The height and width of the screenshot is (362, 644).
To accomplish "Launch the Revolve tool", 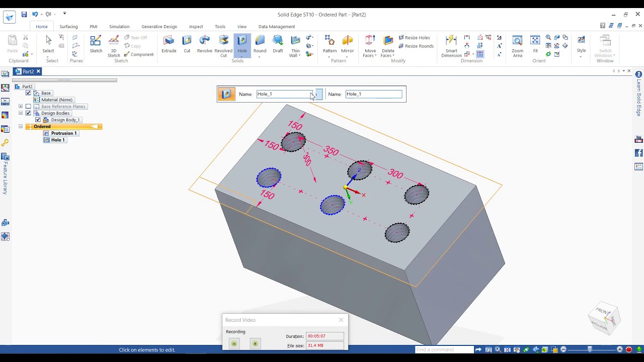I will [x=204, y=44].
